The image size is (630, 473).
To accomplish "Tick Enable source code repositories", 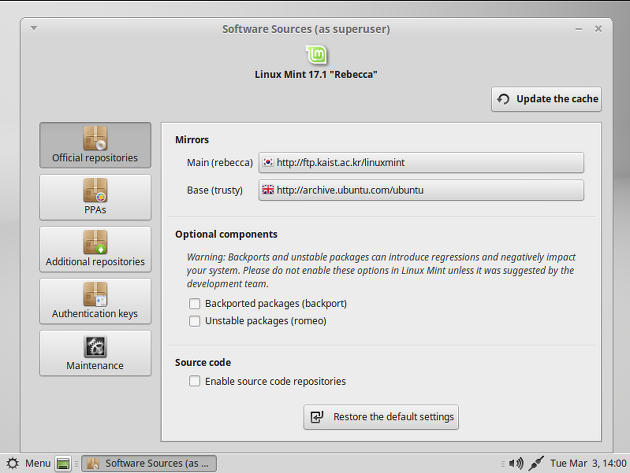I will (x=194, y=381).
